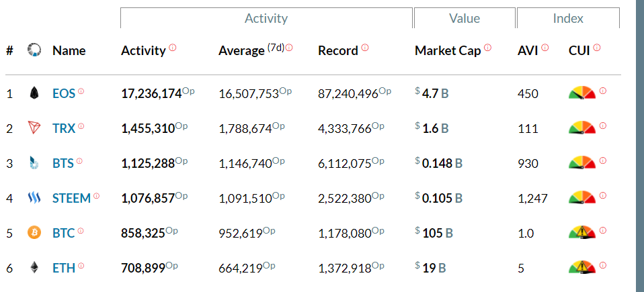Click info icon after BTC CUI gauge
This screenshot has height=292, width=644.
pos(602,230)
